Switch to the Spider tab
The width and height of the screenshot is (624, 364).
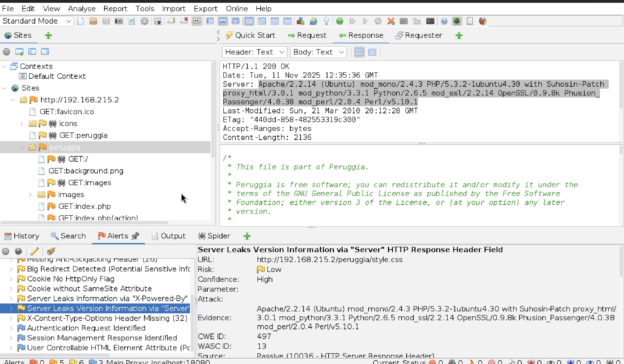[214, 236]
